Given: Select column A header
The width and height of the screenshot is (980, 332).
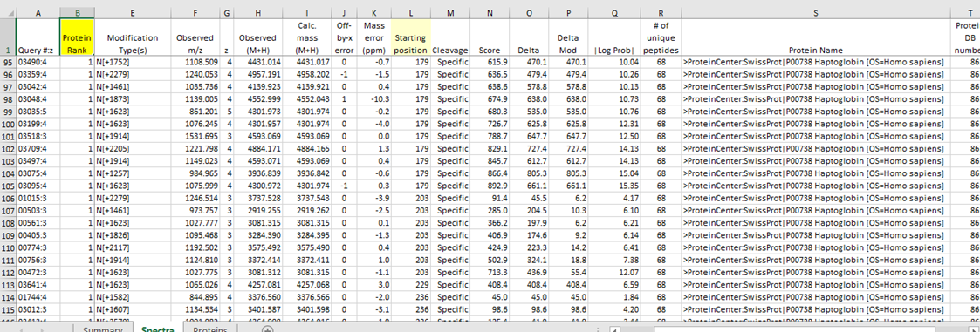Looking at the screenshot, I should [x=38, y=12].
